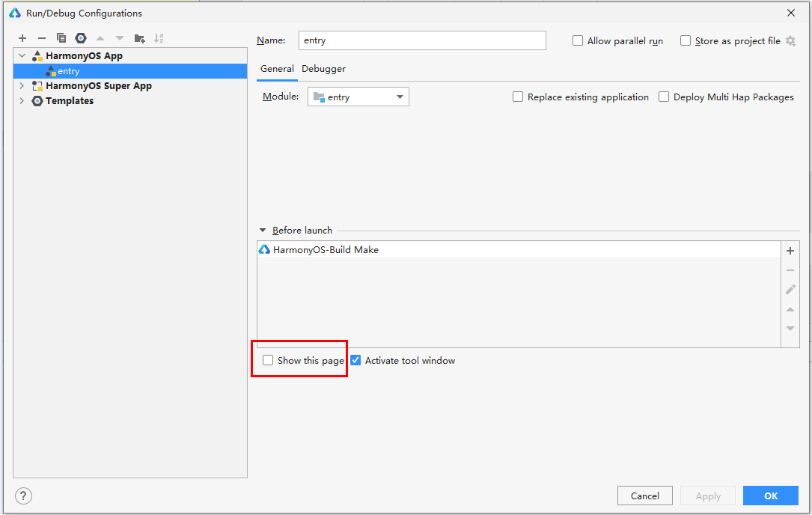
Task: Select the Templates label in the tree
Action: [70, 101]
